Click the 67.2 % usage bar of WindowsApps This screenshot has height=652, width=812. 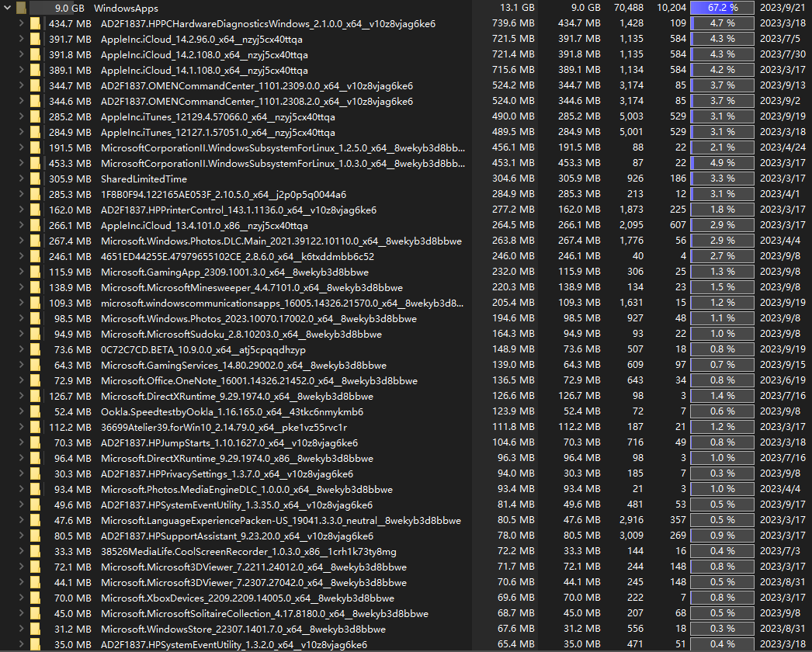point(722,8)
